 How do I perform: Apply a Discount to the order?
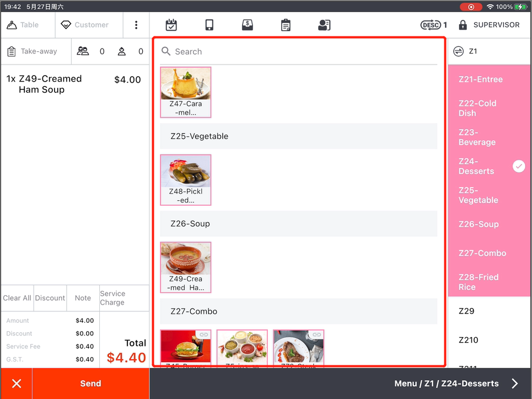point(50,298)
